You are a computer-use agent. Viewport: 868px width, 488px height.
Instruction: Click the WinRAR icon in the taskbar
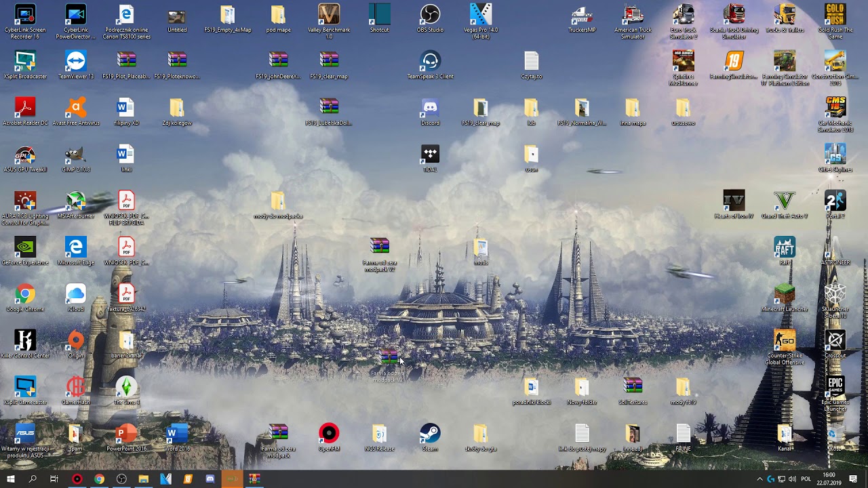click(x=254, y=479)
